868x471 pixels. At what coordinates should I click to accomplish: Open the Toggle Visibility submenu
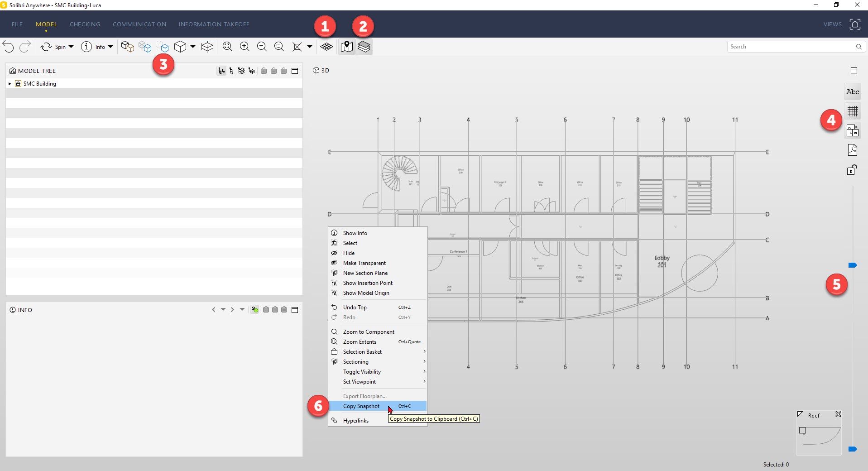pyautogui.click(x=378, y=372)
